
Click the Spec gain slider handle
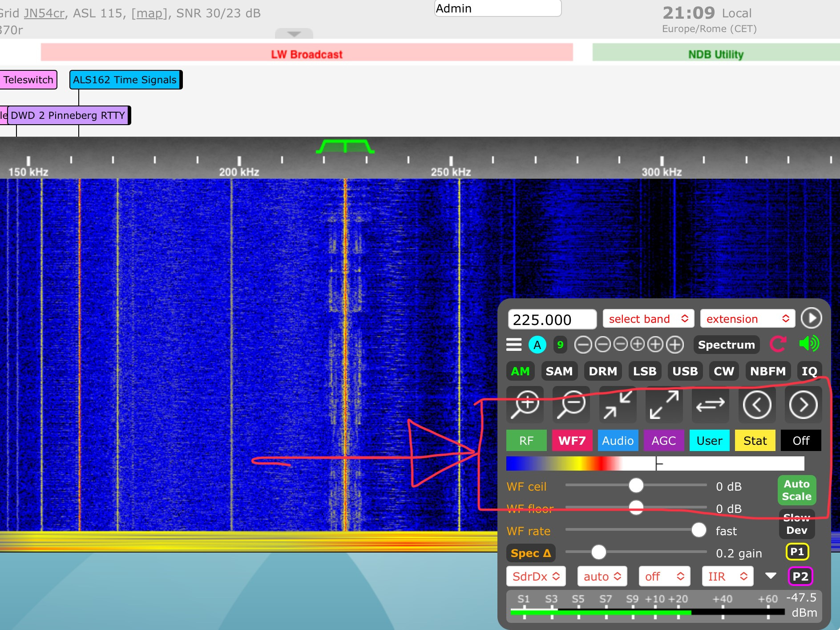(x=599, y=552)
